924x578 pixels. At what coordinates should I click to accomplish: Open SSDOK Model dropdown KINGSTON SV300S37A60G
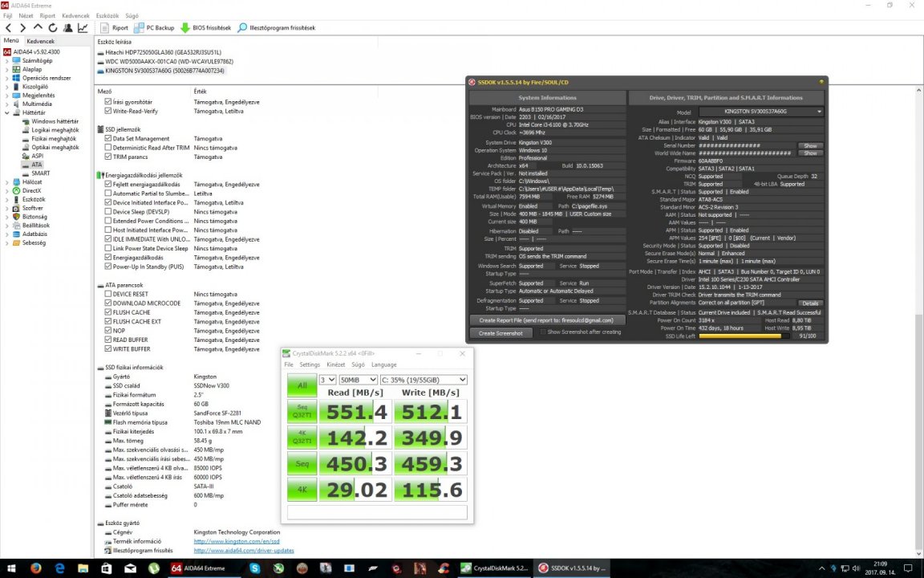(x=760, y=112)
